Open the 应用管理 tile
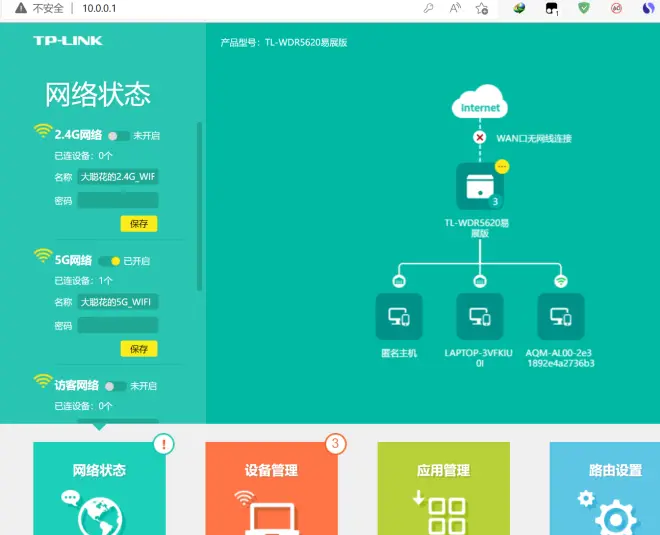 [x=444, y=488]
